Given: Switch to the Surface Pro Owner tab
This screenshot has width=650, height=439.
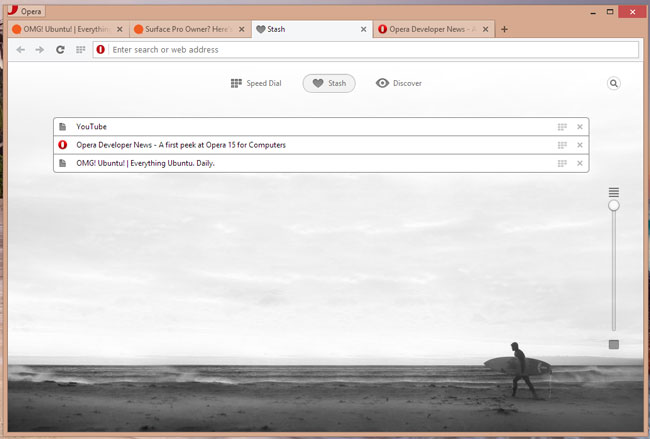Looking at the screenshot, I should (190, 29).
